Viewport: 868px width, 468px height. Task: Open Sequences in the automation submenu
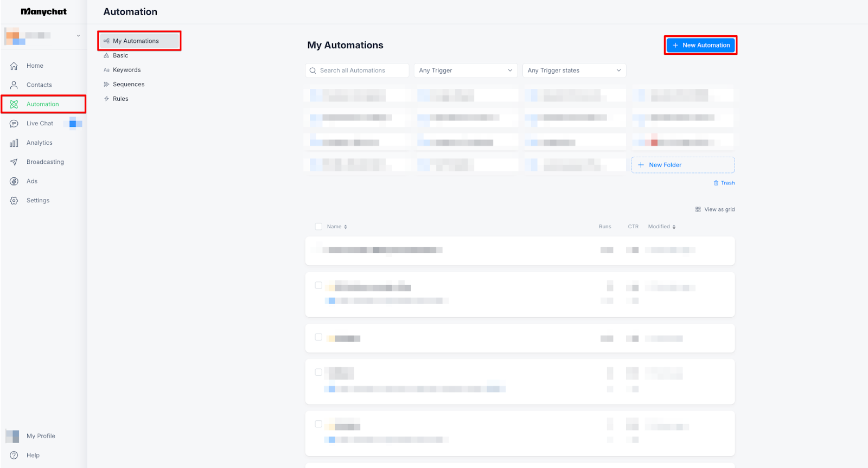pos(129,85)
